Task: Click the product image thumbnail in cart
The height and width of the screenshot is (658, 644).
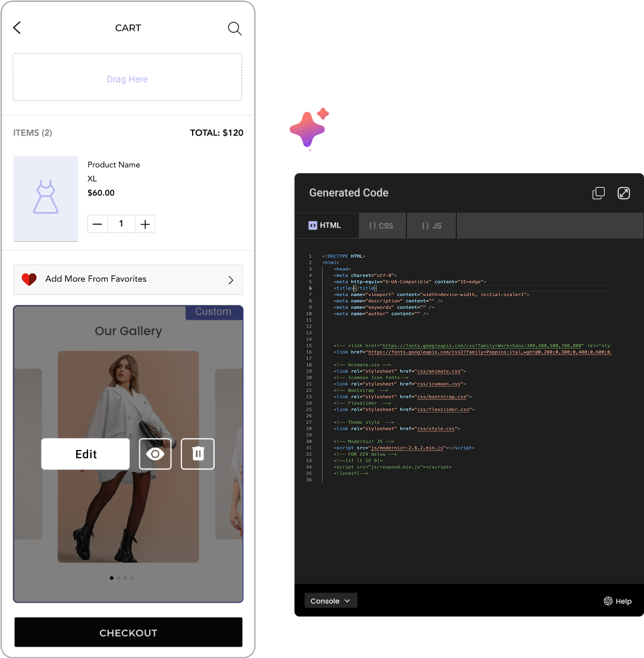Action: (46, 199)
